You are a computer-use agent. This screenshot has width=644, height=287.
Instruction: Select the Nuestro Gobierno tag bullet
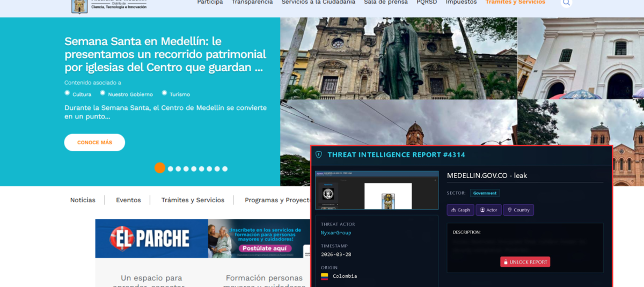[103, 93]
